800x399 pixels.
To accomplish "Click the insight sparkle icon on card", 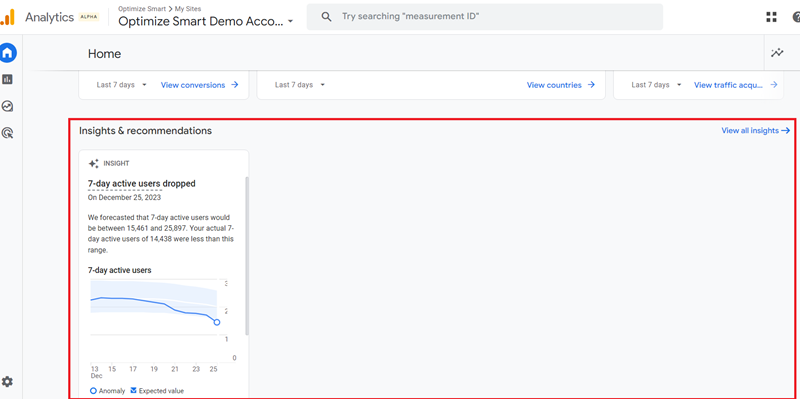I will [93, 164].
